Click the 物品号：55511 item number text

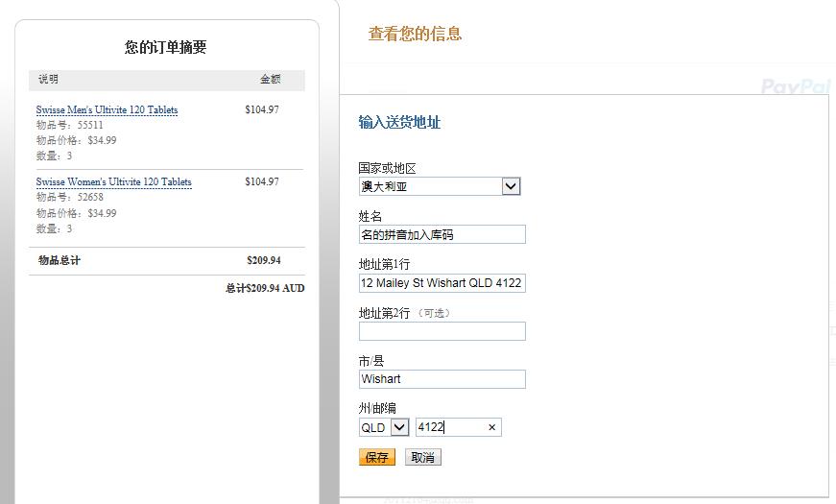coord(70,125)
